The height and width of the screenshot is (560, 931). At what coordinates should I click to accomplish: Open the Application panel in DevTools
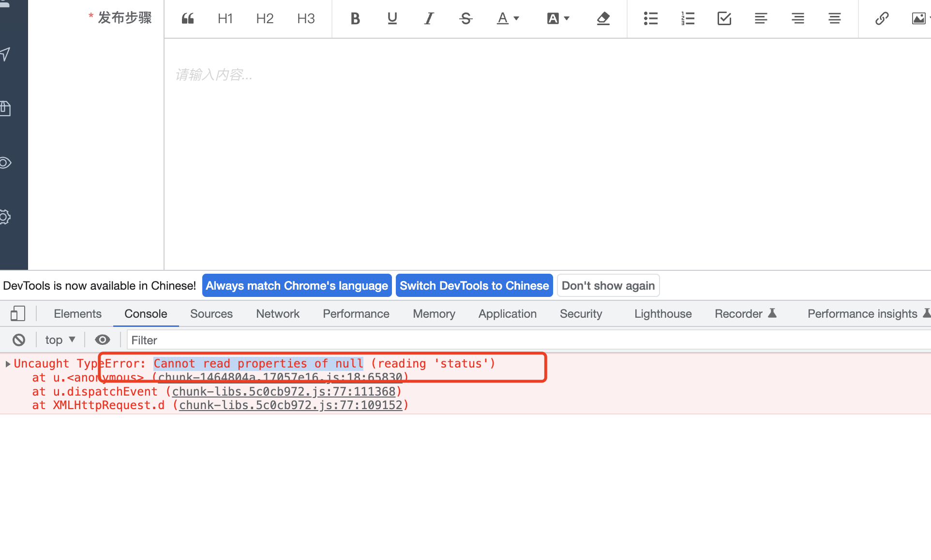click(507, 313)
